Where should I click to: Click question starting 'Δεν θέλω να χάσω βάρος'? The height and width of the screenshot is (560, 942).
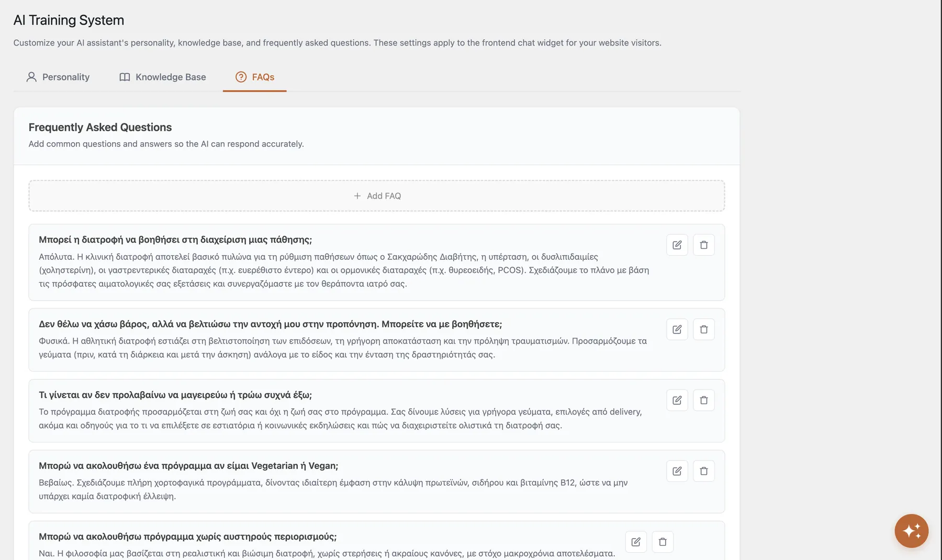pos(270,324)
